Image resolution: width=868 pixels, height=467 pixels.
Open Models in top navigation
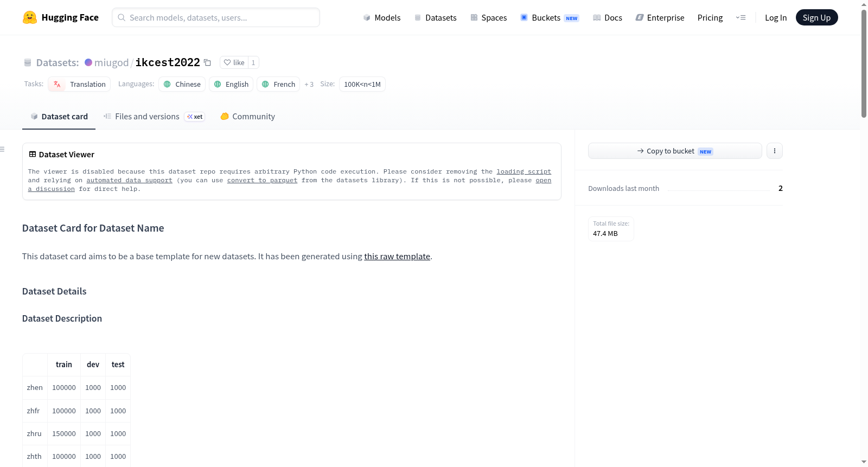382,17
